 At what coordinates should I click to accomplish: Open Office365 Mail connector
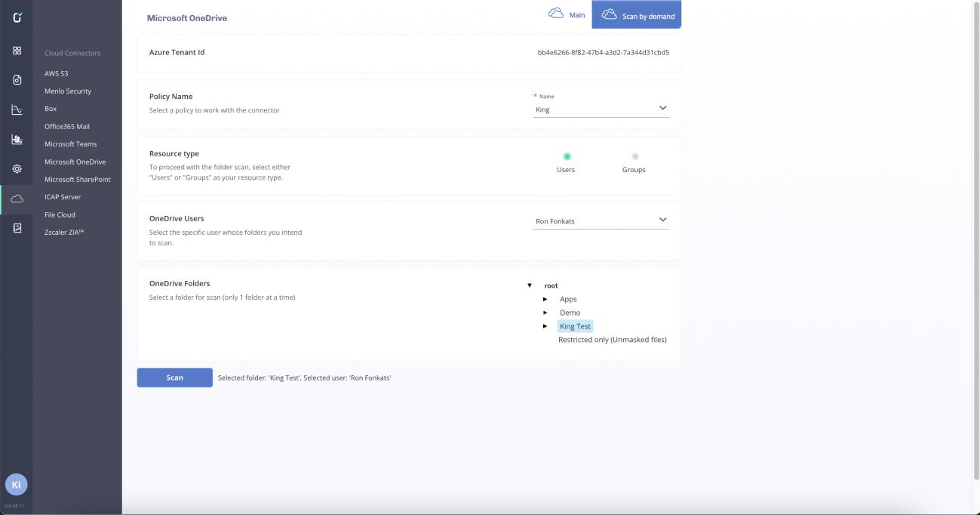click(x=67, y=126)
